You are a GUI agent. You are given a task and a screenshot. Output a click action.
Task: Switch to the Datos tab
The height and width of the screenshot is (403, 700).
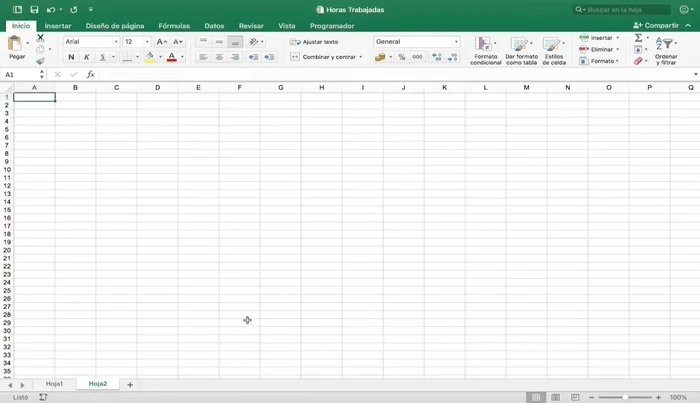pyautogui.click(x=214, y=26)
